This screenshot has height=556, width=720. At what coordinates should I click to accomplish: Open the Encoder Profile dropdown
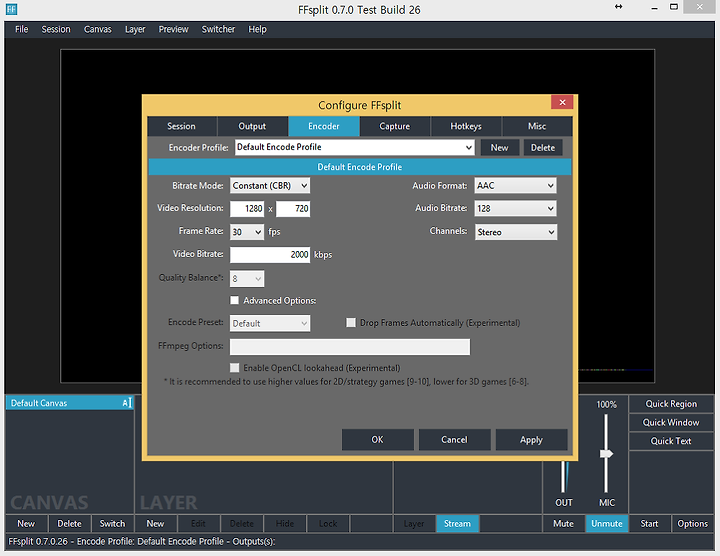click(x=354, y=147)
